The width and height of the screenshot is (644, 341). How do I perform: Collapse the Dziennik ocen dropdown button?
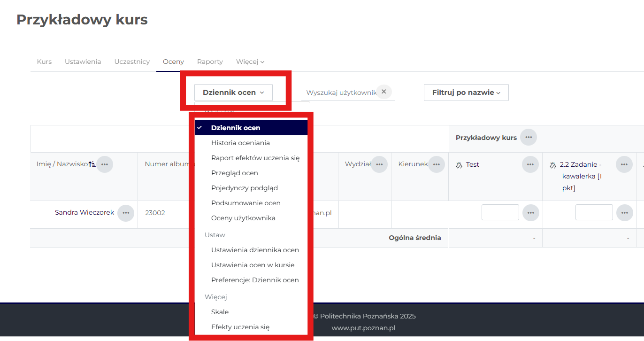click(x=233, y=93)
